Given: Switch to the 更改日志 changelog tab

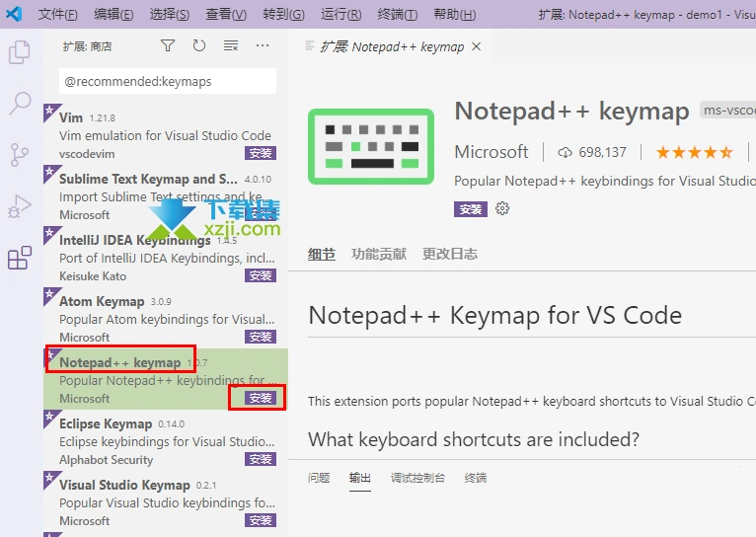Looking at the screenshot, I should [450, 254].
